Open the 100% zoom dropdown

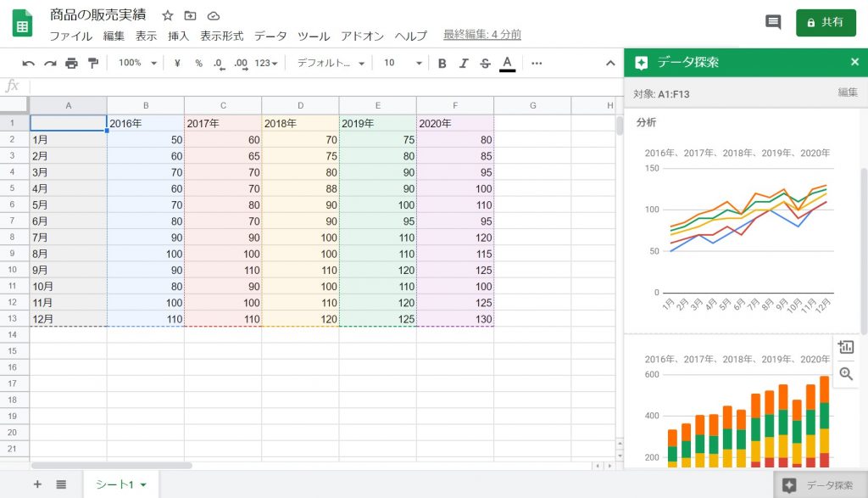137,63
